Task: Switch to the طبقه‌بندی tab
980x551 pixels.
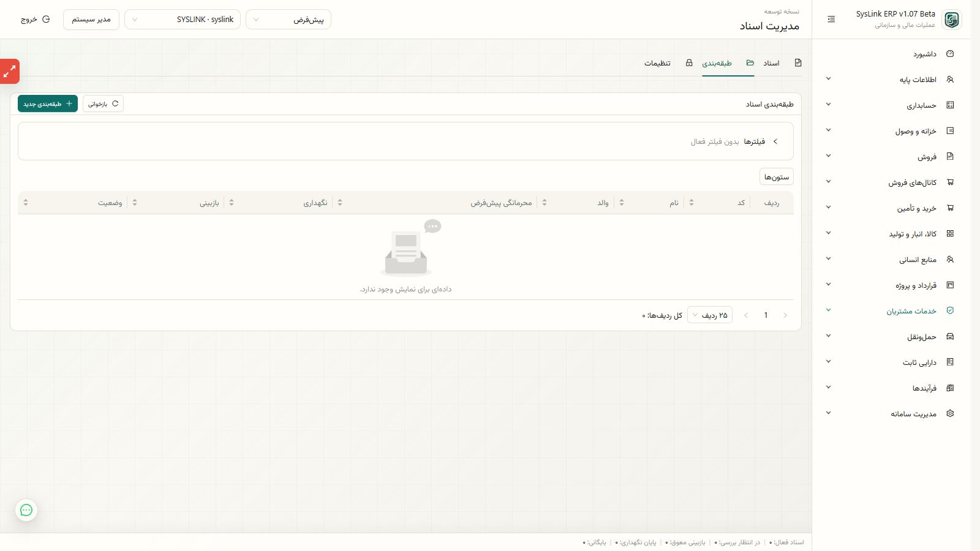Action: click(717, 63)
